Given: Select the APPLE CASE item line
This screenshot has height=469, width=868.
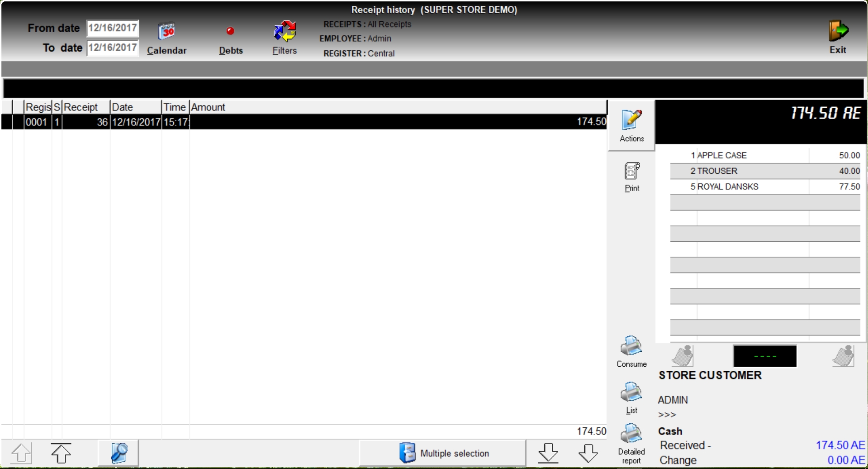Looking at the screenshot, I should point(764,155).
